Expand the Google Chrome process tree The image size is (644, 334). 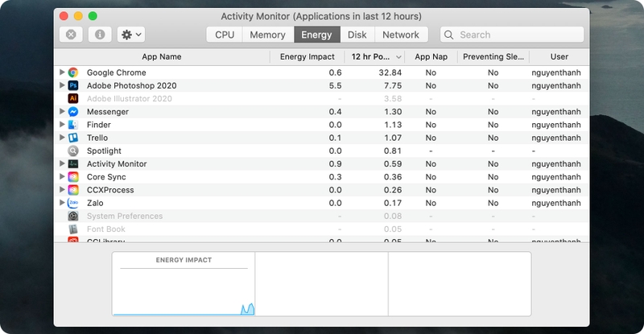[62, 72]
